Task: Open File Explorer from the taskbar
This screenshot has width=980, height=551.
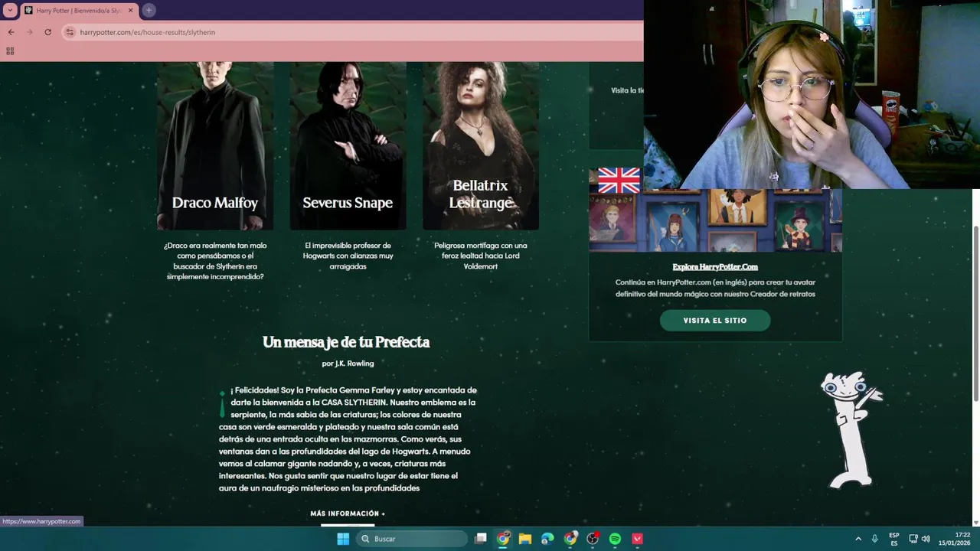Action: [525, 539]
